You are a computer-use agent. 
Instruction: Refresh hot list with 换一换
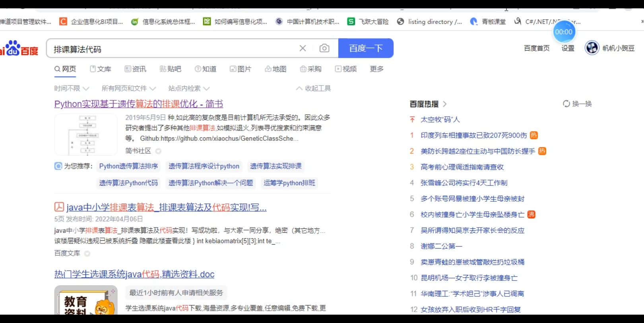(577, 104)
